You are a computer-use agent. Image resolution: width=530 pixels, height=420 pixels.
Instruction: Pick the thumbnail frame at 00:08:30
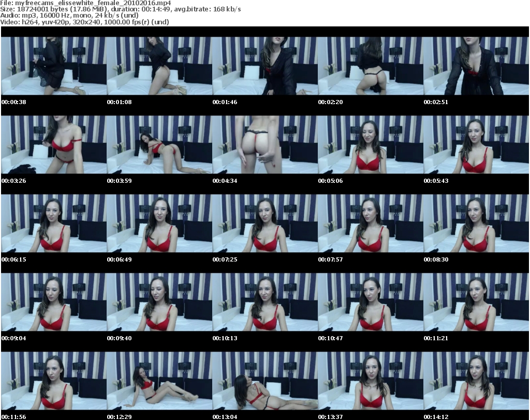pyautogui.click(x=476, y=224)
